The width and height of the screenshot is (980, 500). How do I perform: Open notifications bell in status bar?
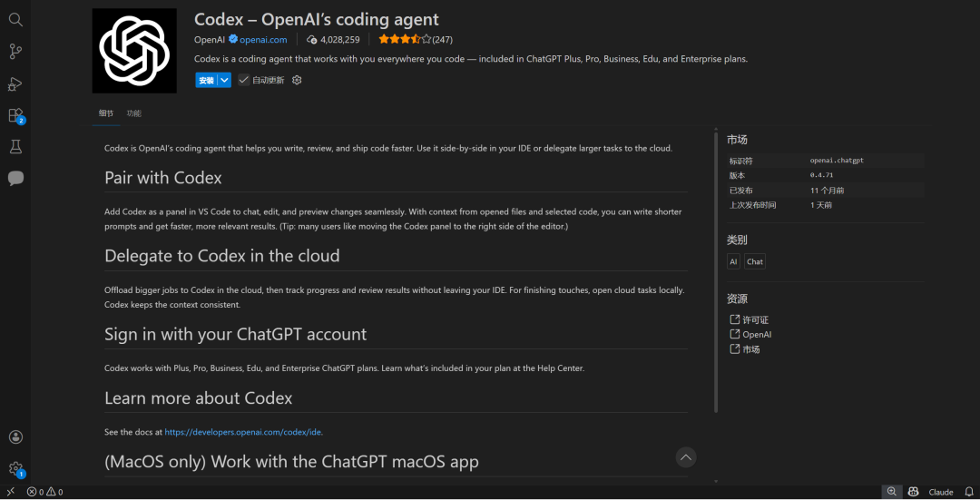click(969, 492)
